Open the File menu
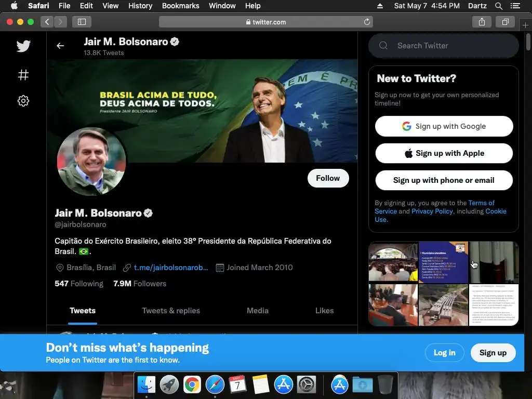 (64, 6)
